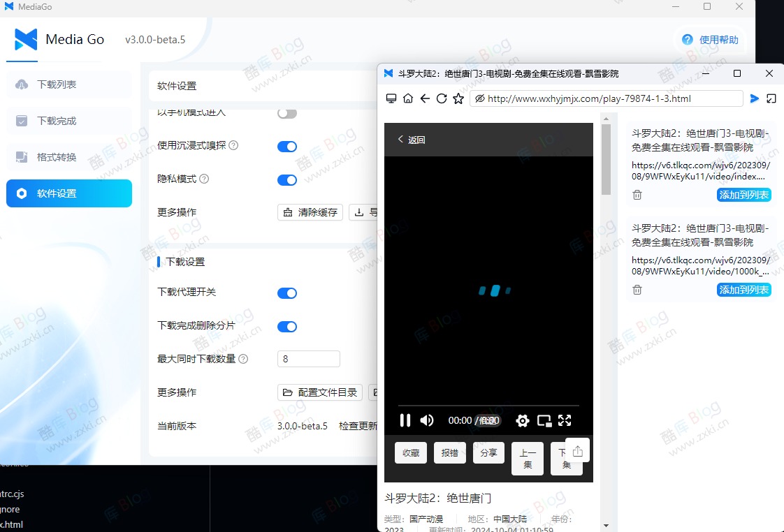Go to previous episode 上一集

point(528,459)
